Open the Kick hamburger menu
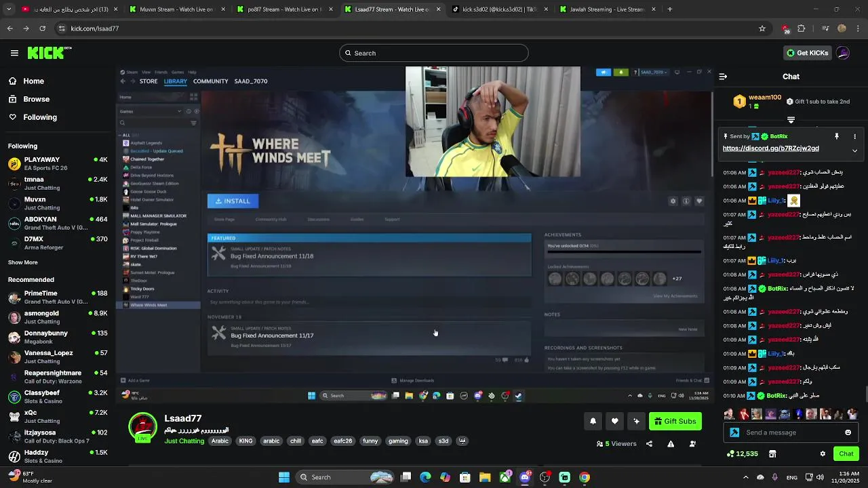Screen dimensions: 868x488 14,53
